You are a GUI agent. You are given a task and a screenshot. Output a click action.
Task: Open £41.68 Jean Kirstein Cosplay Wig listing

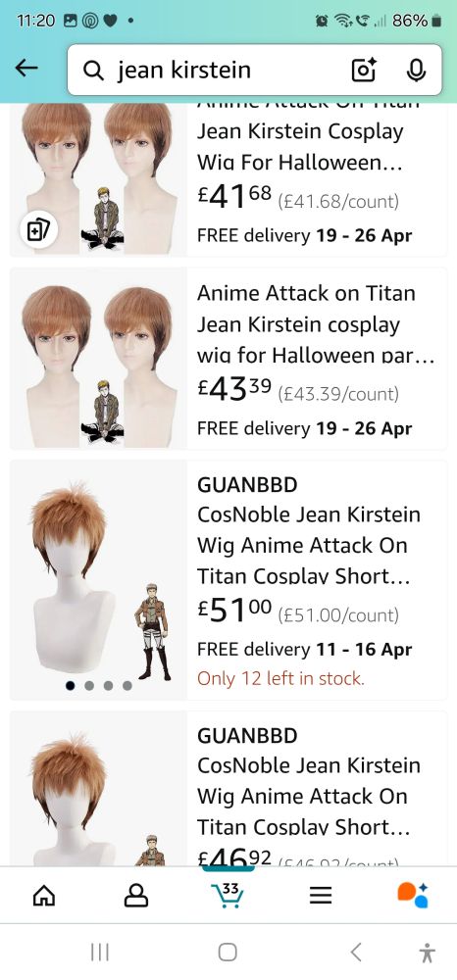pyautogui.click(x=300, y=148)
